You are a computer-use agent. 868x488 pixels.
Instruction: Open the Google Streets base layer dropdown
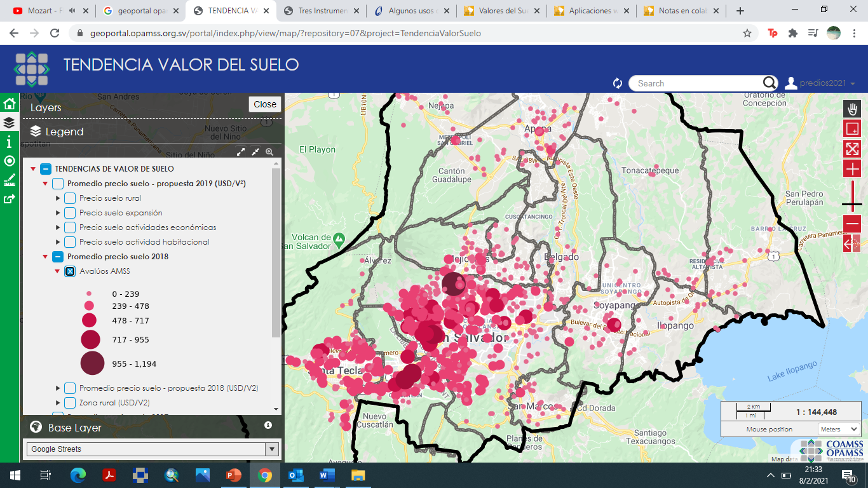(153, 449)
